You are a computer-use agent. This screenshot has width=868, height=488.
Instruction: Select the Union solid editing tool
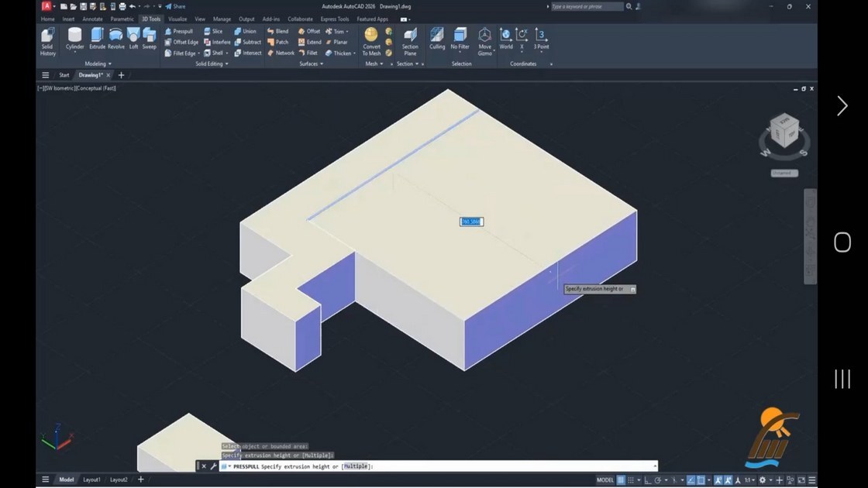point(245,32)
